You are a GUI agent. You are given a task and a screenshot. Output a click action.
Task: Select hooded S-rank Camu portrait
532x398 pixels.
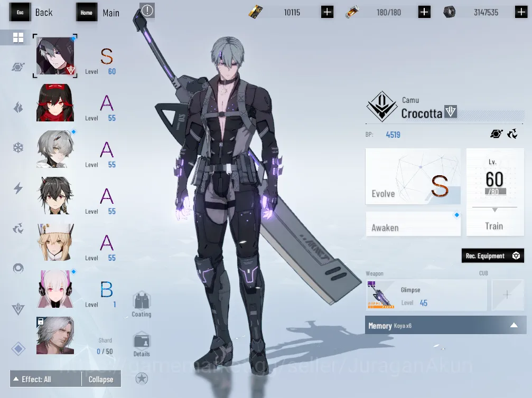[55, 56]
